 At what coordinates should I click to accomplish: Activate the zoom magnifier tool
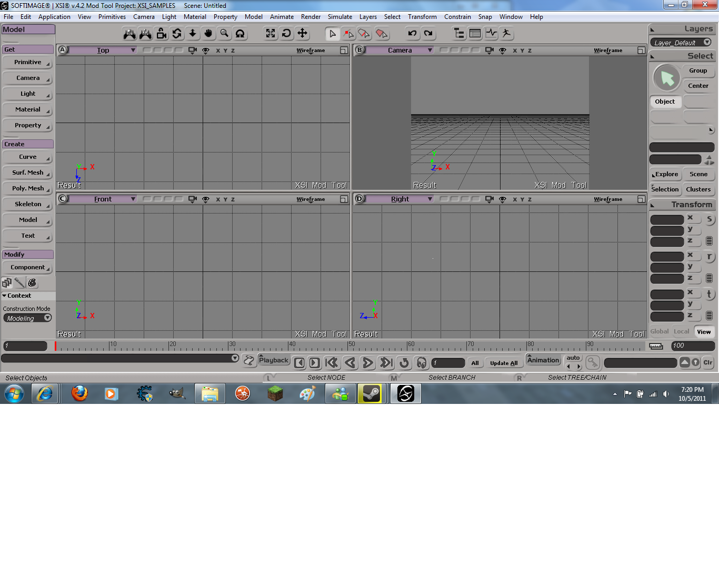click(x=224, y=33)
